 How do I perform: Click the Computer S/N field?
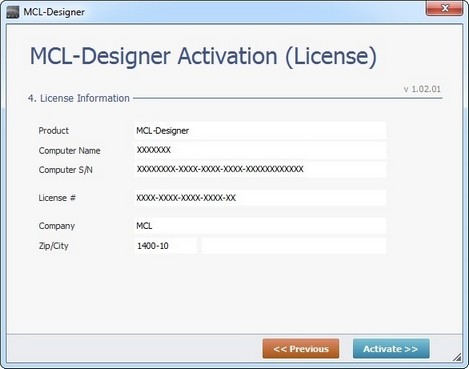pyautogui.click(x=260, y=170)
